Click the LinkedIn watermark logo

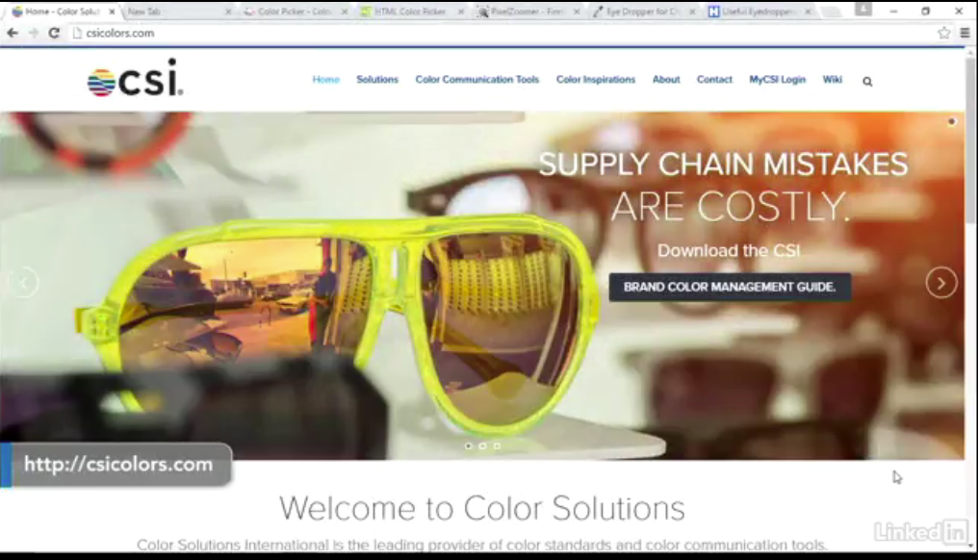pos(921,530)
